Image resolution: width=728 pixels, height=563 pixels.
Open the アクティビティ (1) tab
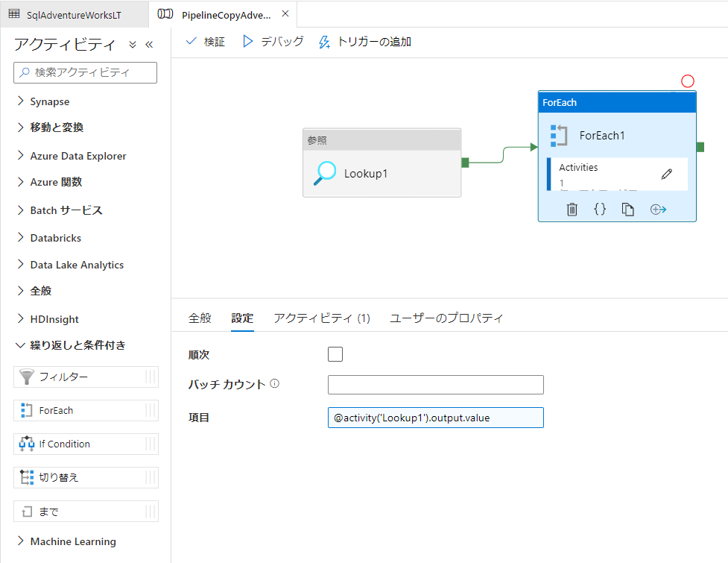pyautogui.click(x=322, y=318)
